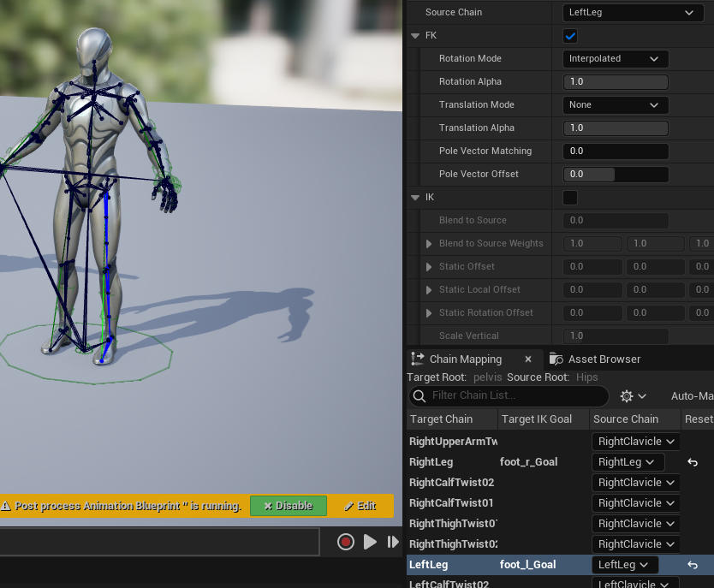Screen dimensions: 714x588
Task: Click the Scale Vertical value field
Action: pyautogui.click(x=616, y=336)
